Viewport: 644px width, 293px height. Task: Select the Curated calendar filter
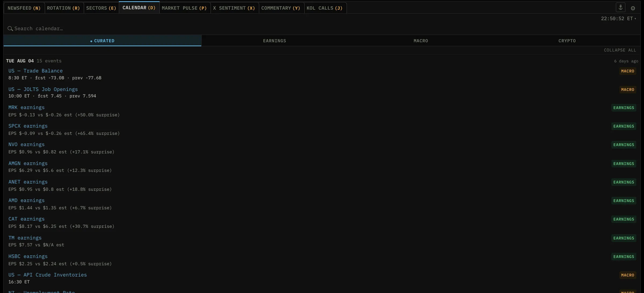pyautogui.click(x=102, y=41)
